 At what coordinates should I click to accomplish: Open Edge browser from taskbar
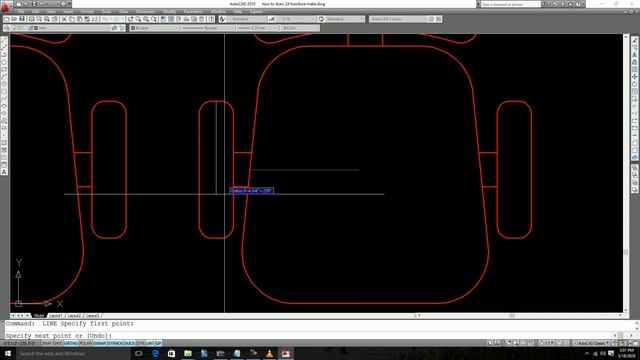pos(155,353)
